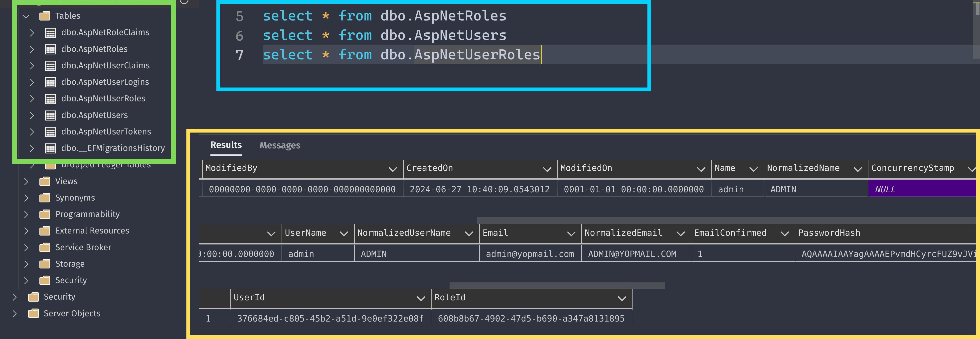The image size is (980, 339).
Task: Open the NormalizedName column dropdown
Action: tap(857, 169)
